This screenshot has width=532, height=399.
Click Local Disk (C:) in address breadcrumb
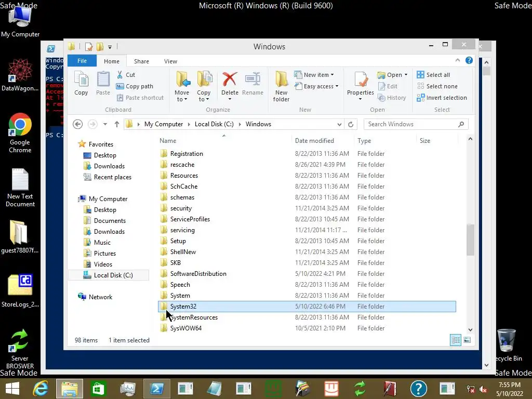pyautogui.click(x=214, y=124)
